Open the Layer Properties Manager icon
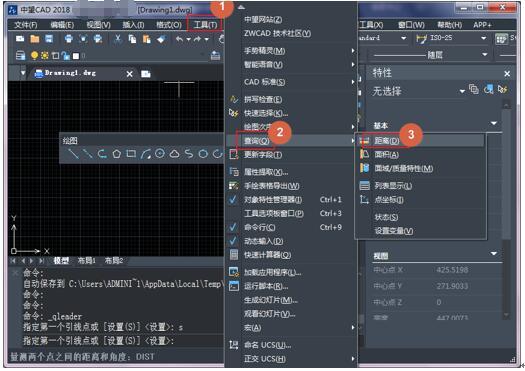The width and height of the screenshot is (525, 371). click(20, 55)
